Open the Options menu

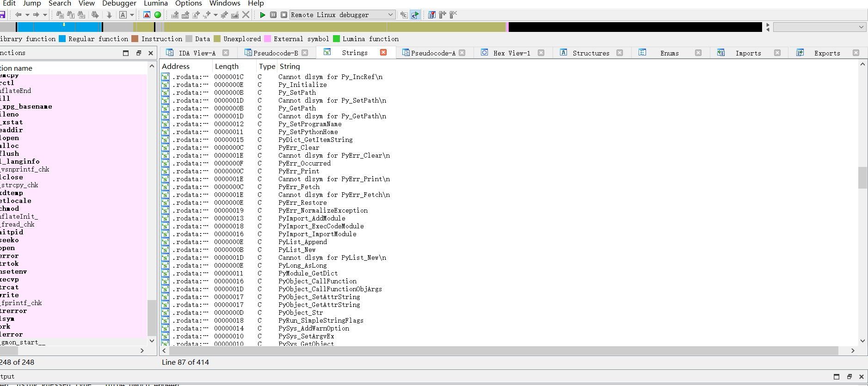click(x=189, y=3)
